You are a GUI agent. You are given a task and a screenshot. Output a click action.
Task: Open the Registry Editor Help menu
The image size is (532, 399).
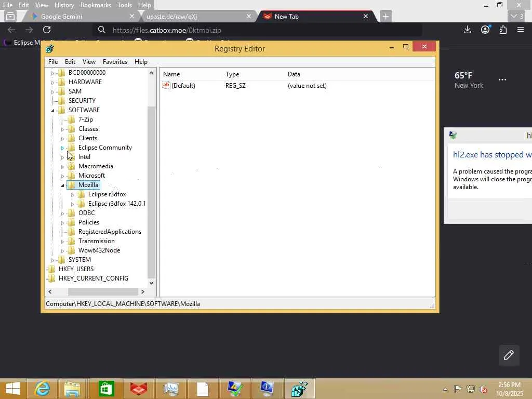[x=141, y=62]
